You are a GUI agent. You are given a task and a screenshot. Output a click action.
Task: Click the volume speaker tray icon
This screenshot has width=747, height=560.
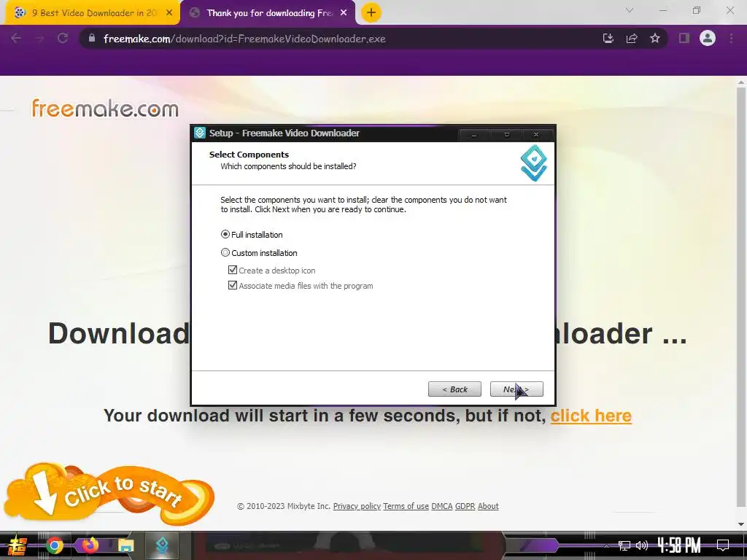642,545
